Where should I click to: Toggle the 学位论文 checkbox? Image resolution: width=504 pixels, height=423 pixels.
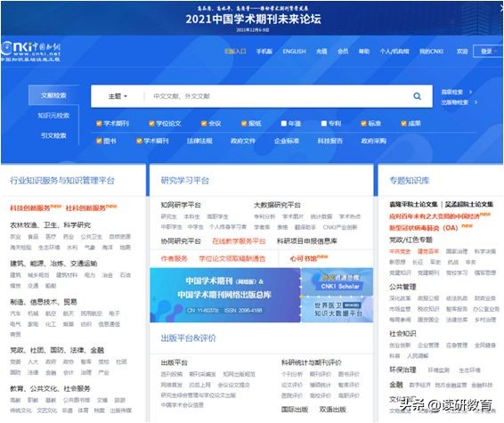[x=151, y=124]
